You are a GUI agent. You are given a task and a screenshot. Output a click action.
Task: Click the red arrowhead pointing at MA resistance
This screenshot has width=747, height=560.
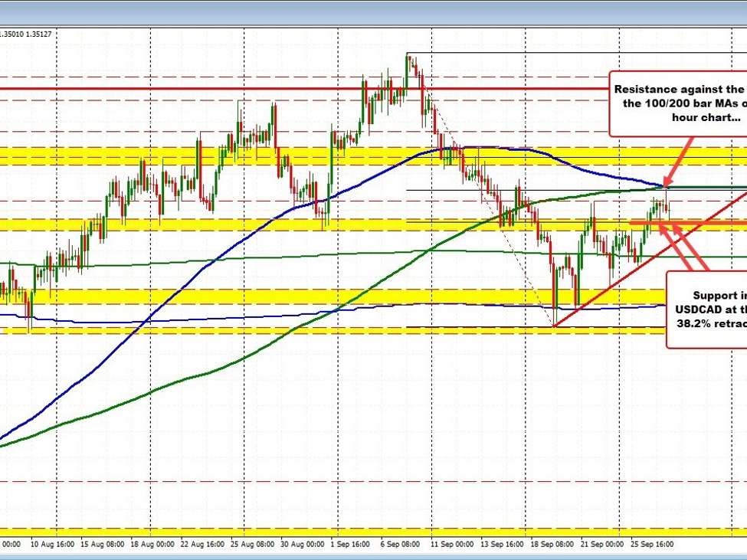pos(667,182)
